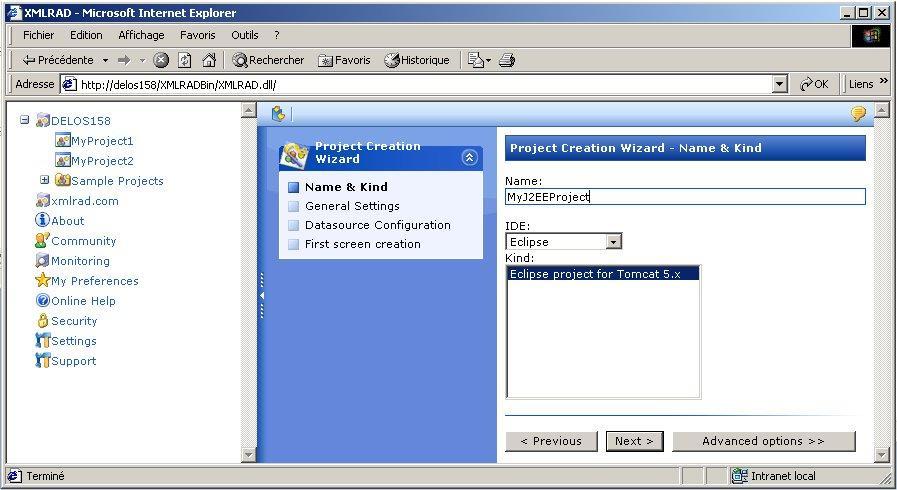Click the Refresh page icon
The width and height of the screenshot is (897, 490).
[x=185, y=60]
